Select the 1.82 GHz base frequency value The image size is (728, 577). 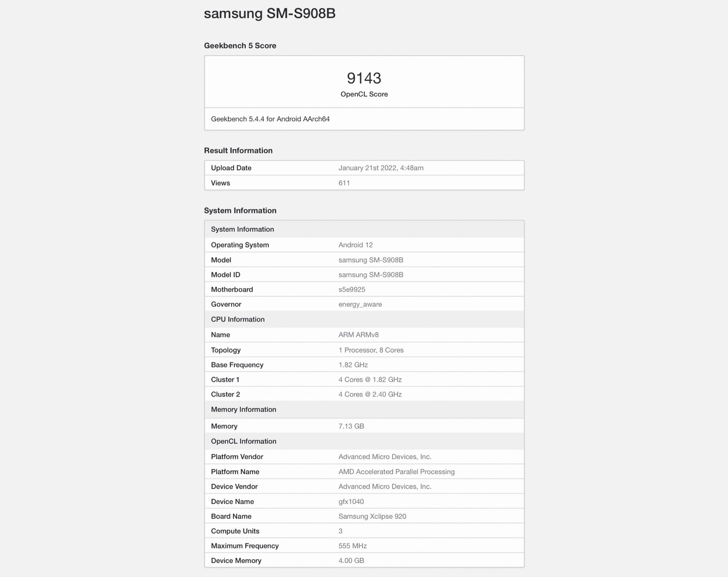tap(353, 365)
